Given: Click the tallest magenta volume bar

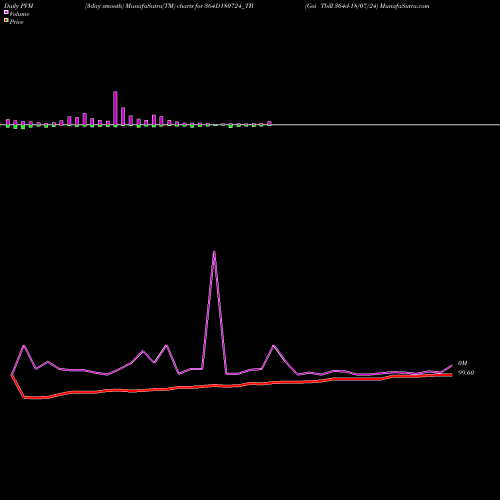Looking at the screenshot, I should pos(115,108).
